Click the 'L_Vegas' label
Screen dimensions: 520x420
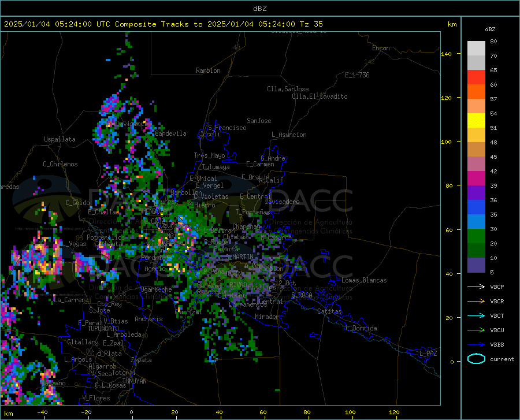pos(74,244)
